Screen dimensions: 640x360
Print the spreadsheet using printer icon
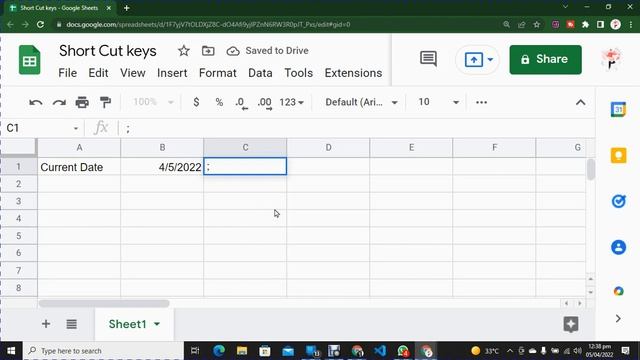point(82,102)
